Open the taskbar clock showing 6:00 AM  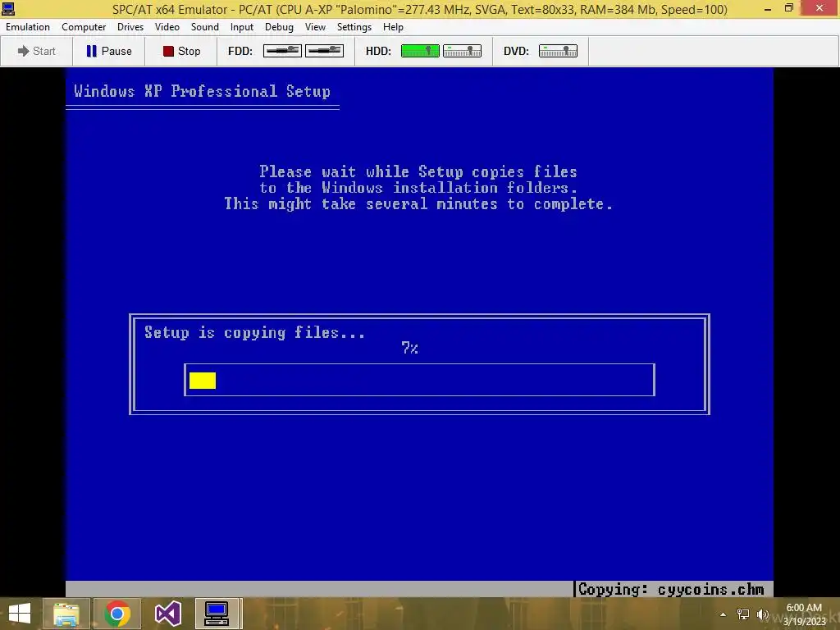point(804,614)
